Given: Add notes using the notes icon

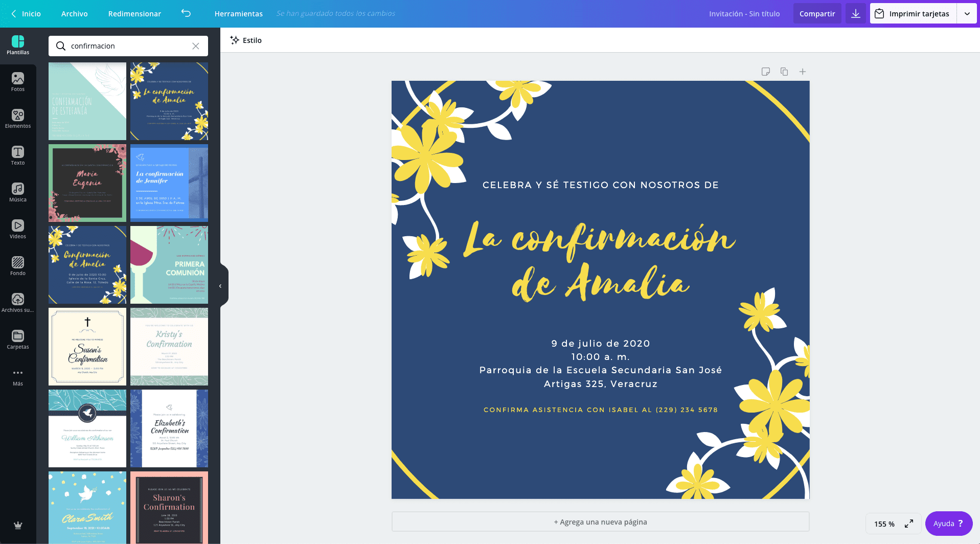Looking at the screenshot, I should click(x=766, y=72).
